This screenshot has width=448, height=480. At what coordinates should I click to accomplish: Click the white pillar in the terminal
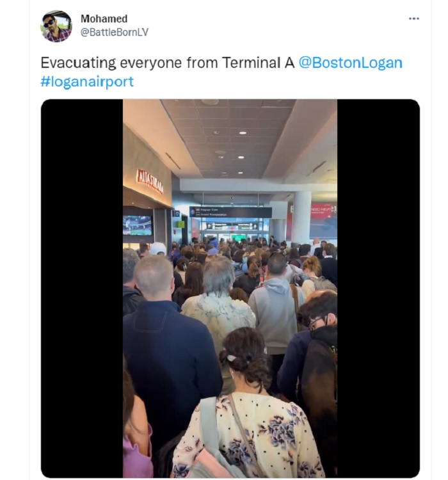tap(301, 218)
